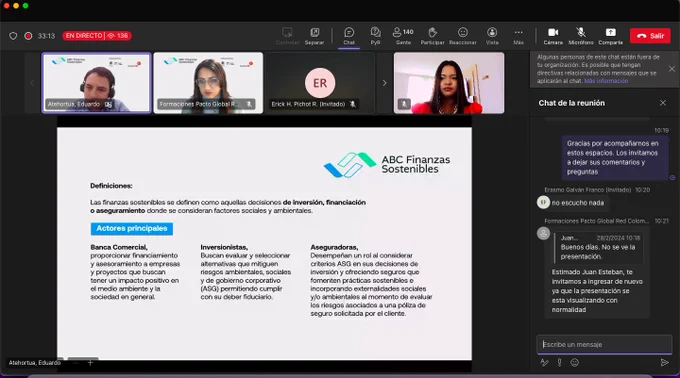Click the ABC Finanzas Sostenibles logo
The image size is (680, 378).
(x=387, y=165)
